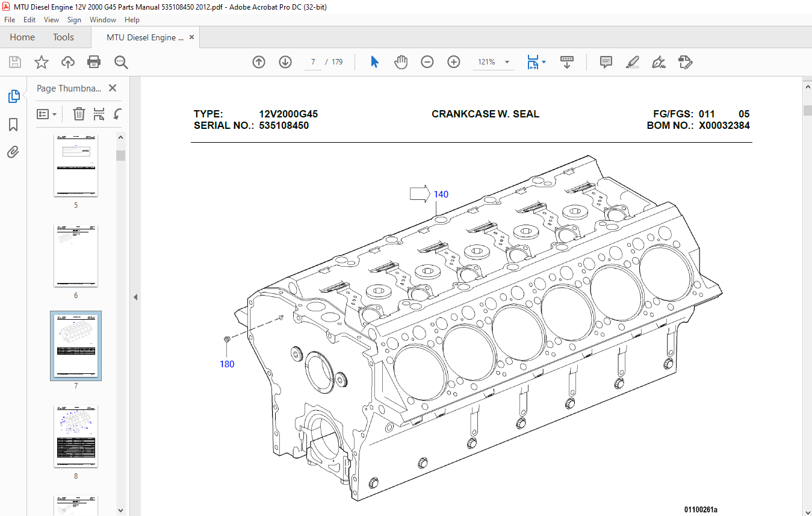Click the stamp/redact tool icon

point(685,62)
